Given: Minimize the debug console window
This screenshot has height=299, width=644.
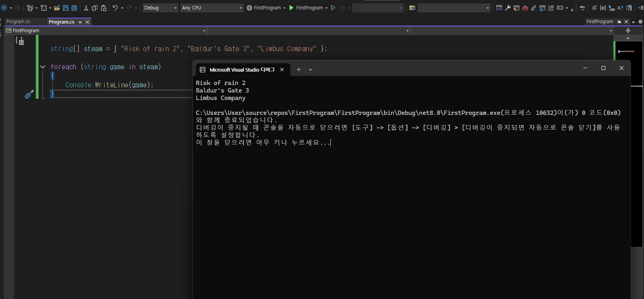Looking at the screenshot, I should [x=585, y=68].
